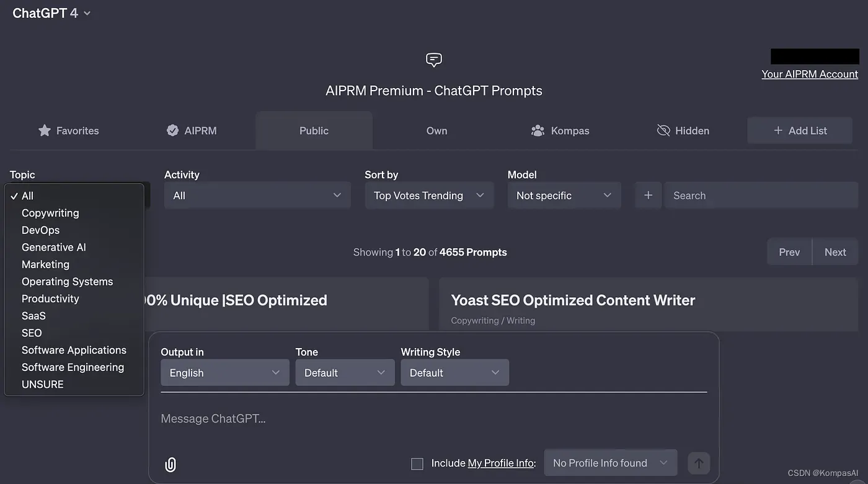The width and height of the screenshot is (868, 484).
Task: Select Software Engineering topic option
Action: [74, 367]
